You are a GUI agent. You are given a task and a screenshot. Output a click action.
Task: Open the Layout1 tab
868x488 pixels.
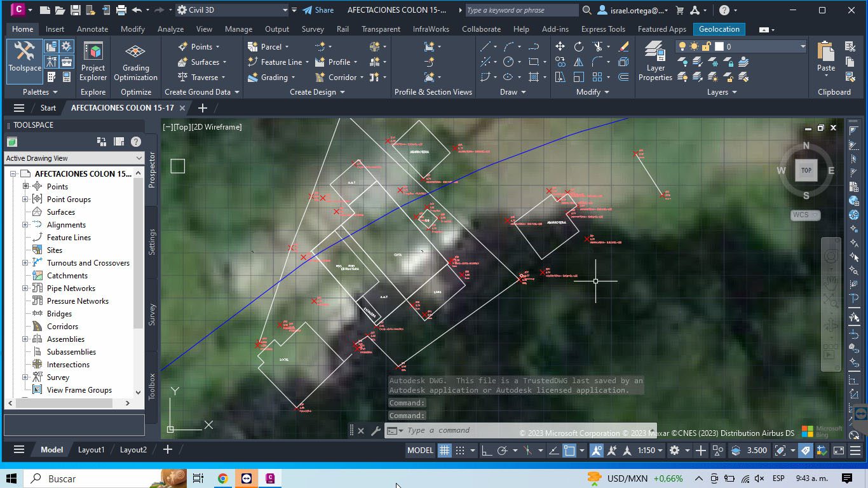coord(91,450)
